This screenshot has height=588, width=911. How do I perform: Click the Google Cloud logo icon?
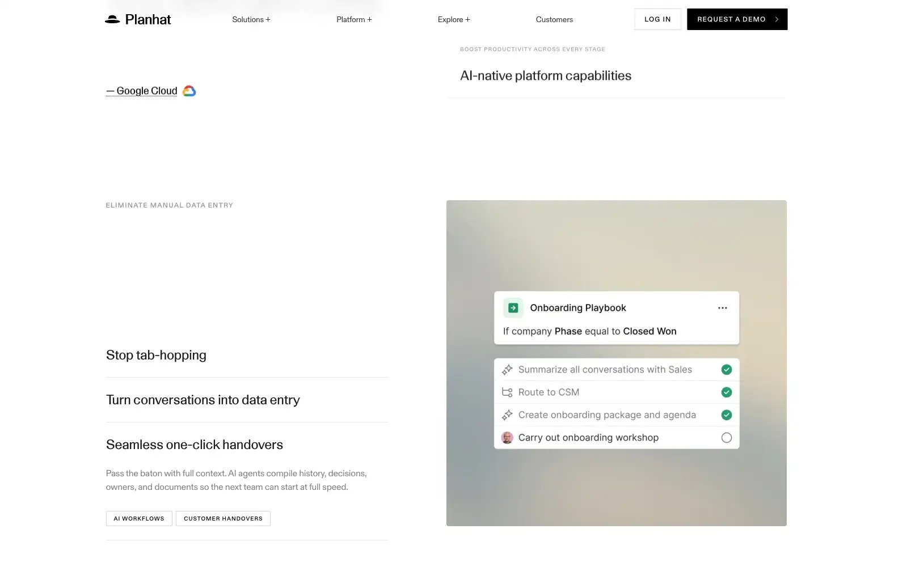(x=189, y=91)
